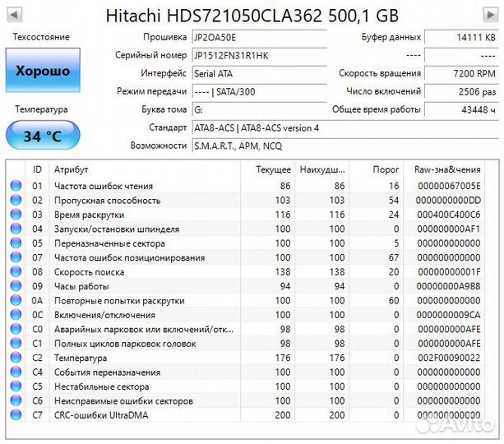Click the Наихудш... column header

click(x=321, y=169)
